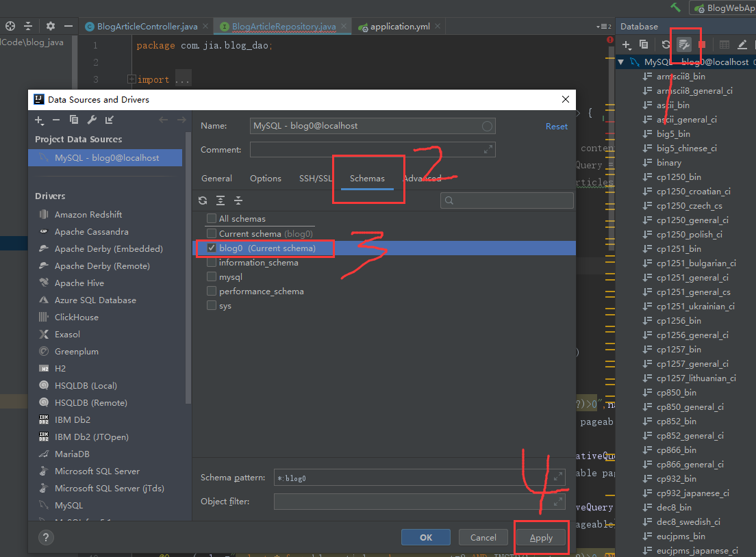Select the MariaDB driver
Viewport: 756px width, 557px height.
tap(72, 454)
